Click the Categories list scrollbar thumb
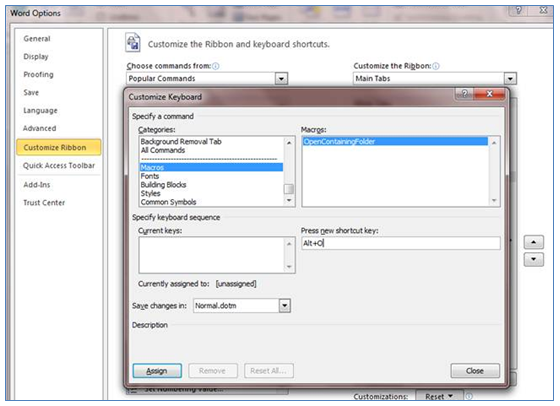Viewport: 560px width, 406px height. [289, 189]
